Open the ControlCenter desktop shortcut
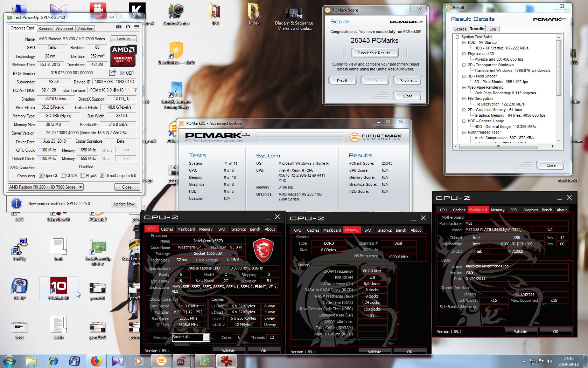 click(176, 14)
